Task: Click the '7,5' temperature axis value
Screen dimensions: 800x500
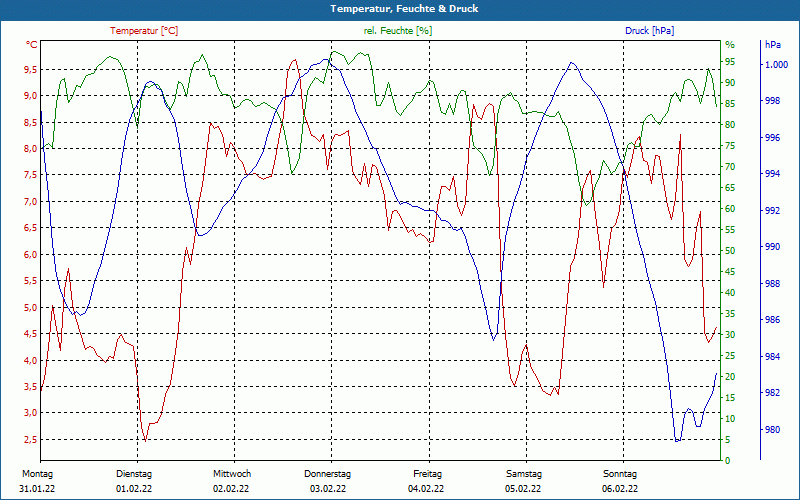Action: pos(30,175)
